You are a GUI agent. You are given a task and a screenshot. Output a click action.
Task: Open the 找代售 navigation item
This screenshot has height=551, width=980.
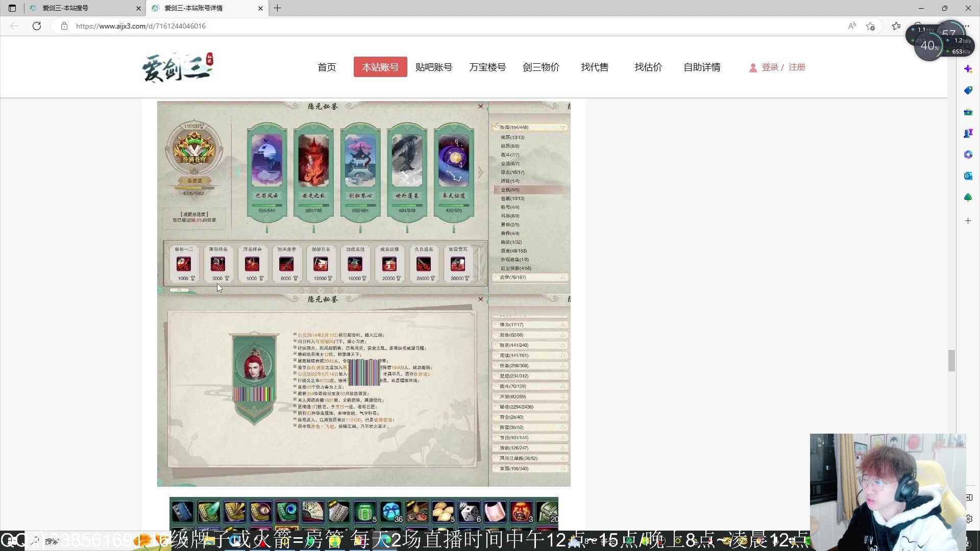click(x=595, y=67)
